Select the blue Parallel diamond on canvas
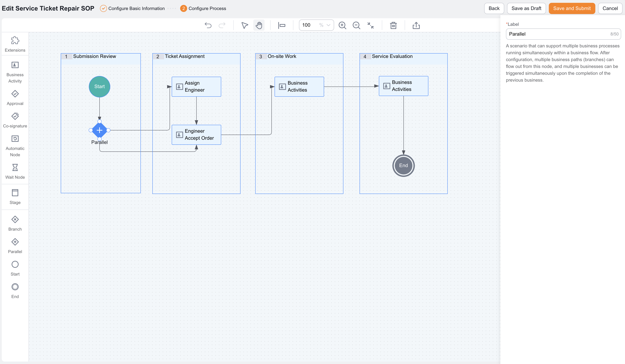 pos(99,130)
